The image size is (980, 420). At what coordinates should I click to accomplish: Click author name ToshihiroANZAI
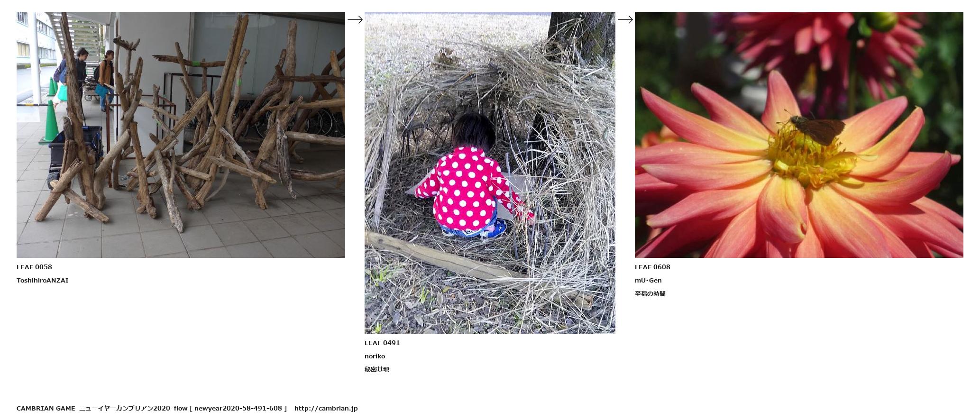point(43,280)
